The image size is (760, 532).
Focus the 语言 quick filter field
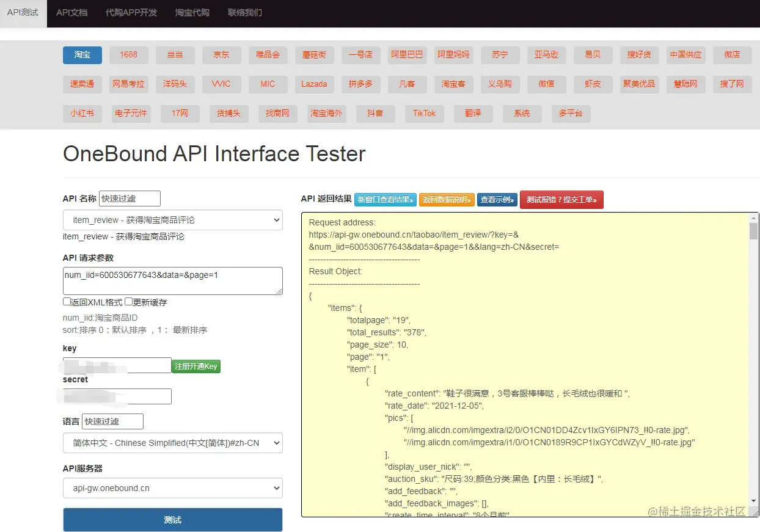click(112, 421)
